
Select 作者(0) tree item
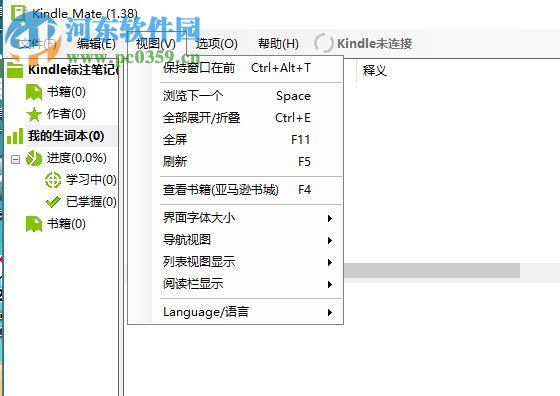[66, 114]
